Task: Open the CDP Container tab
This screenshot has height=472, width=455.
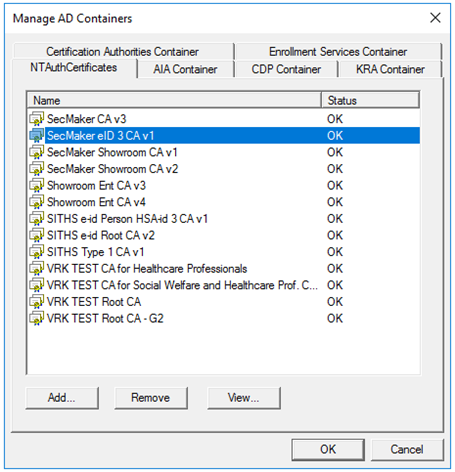Action: (x=286, y=69)
